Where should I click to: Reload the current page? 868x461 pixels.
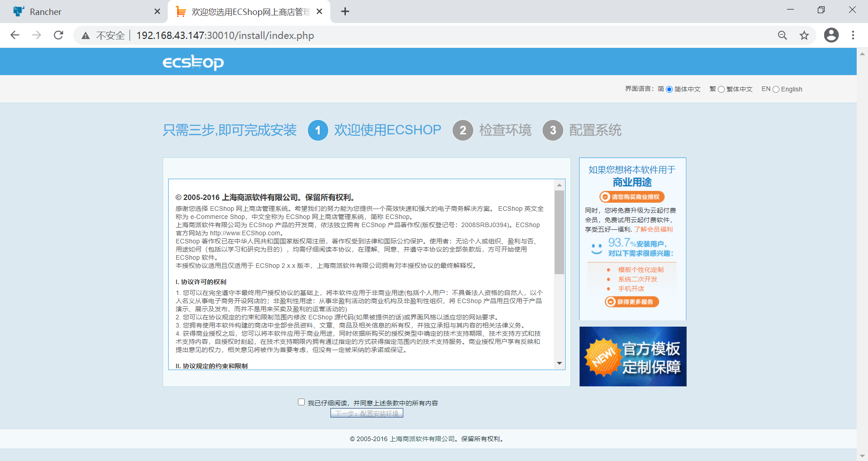tap(58, 35)
